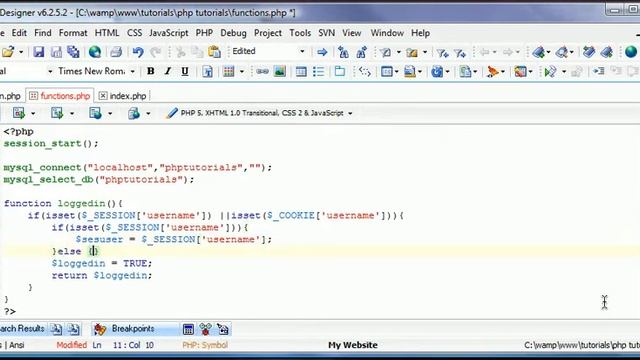Toggle Bold formatting
The height and width of the screenshot is (360, 640).
pos(151,71)
